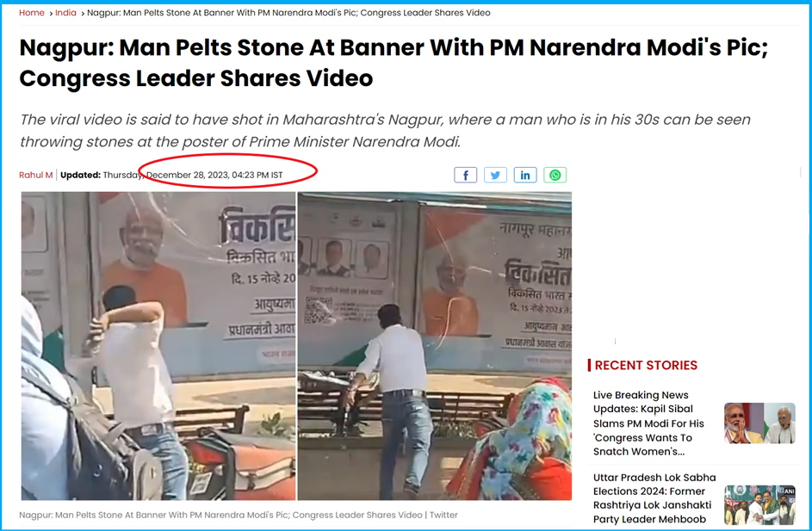The width and height of the screenshot is (812, 531).
Task: Click the updated date December 28, 2023
Action: coord(214,175)
